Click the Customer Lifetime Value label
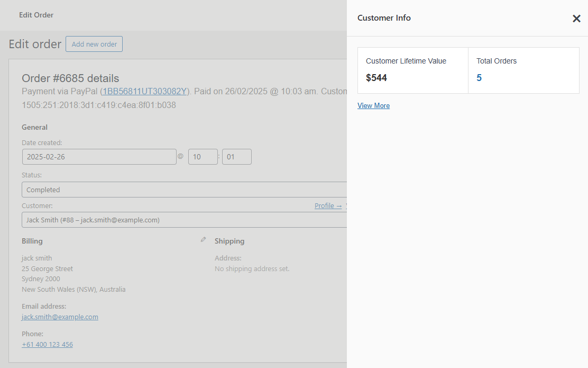Screen dimensions: 588x368 pos(406,61)
